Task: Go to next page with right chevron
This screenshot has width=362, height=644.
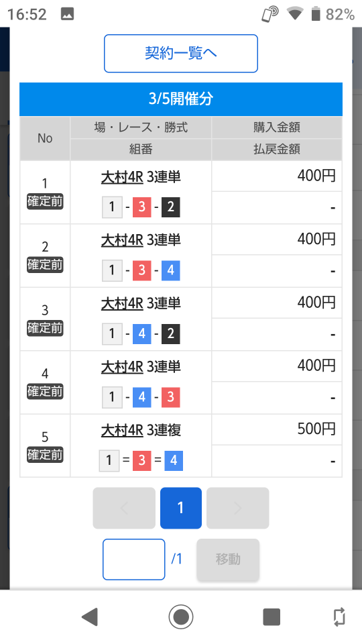Action: 237,508
